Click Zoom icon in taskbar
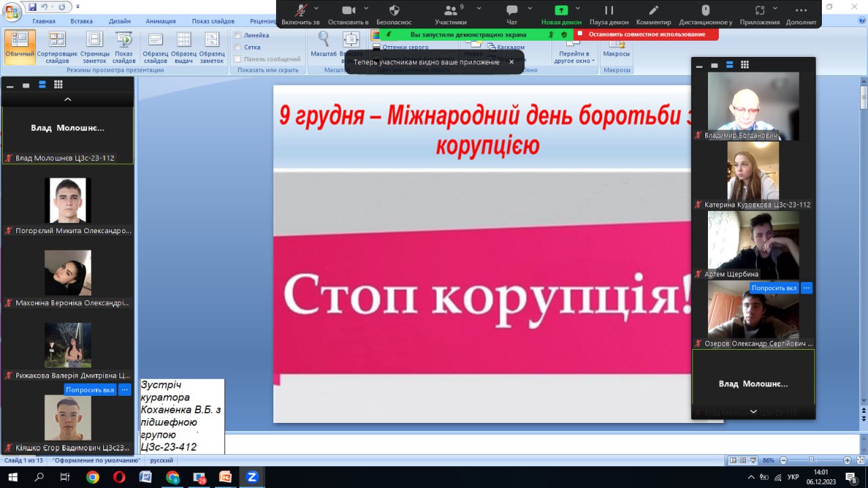Screen dimensions: 868x488 [252, 477]
